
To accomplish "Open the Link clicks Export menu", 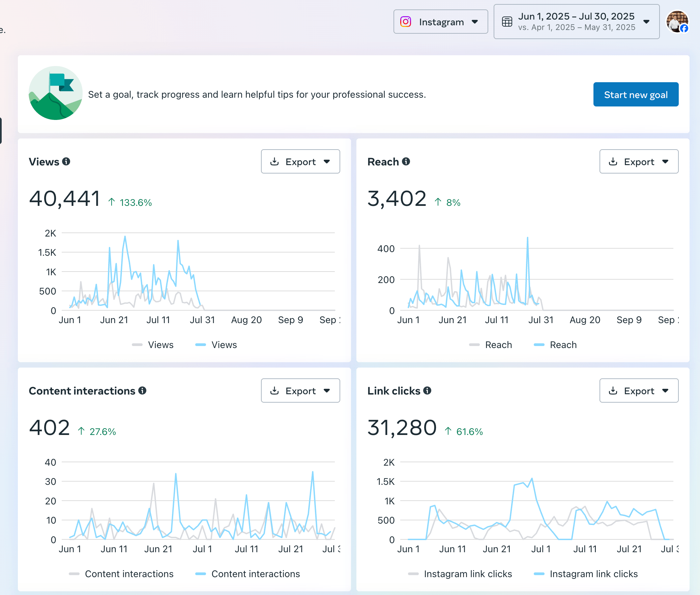I will [x=639, y=390].
